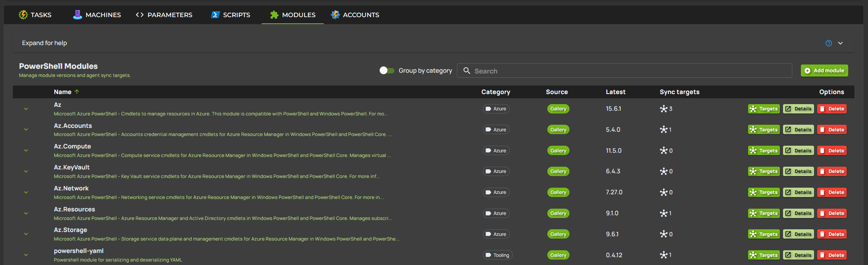Click the blue help question mark icon
868x265 pixels.
point(829,43)
